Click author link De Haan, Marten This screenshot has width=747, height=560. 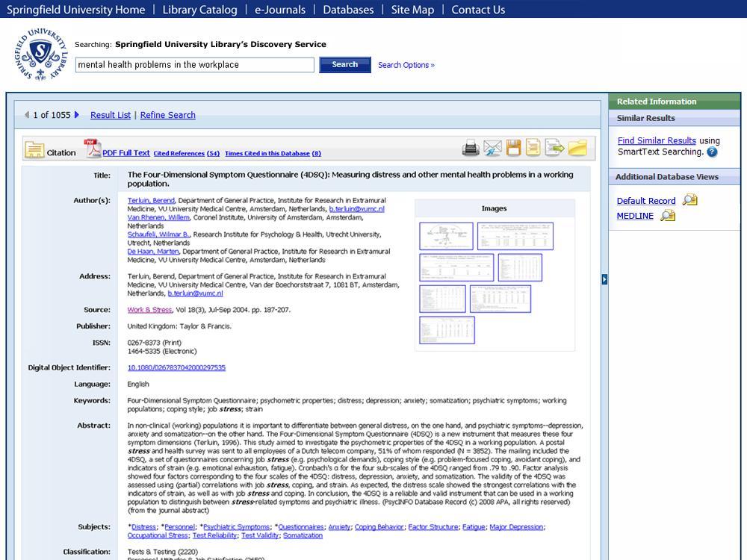(153, 251)
